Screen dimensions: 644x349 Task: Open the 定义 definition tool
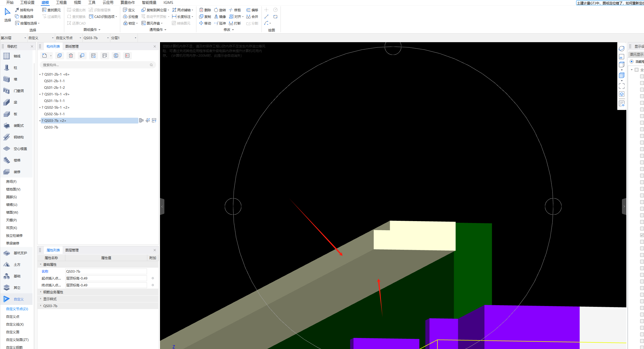(129, 10)
